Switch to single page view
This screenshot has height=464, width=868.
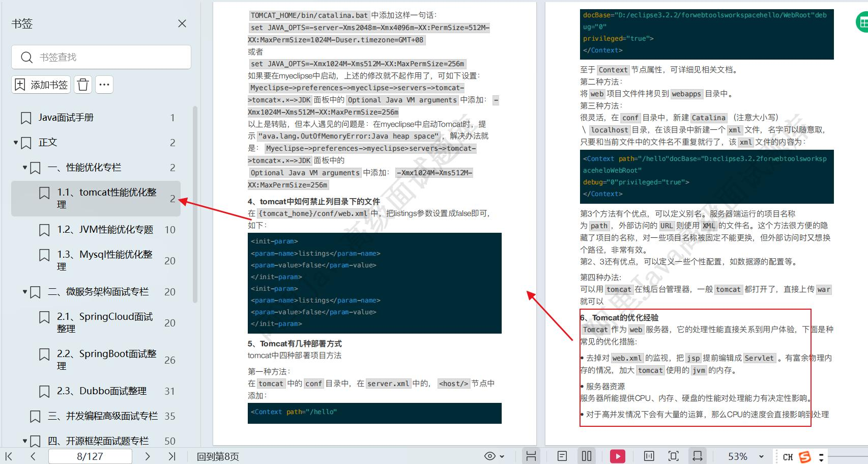point(562,456)
